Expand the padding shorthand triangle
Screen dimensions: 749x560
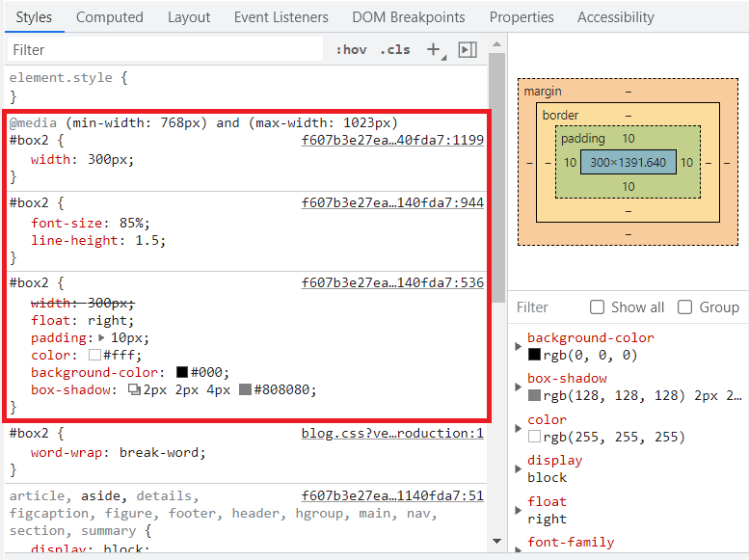pos(101,337)
